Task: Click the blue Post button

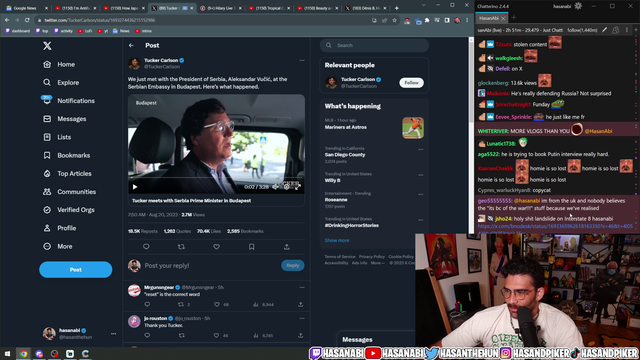Action: click(76, 270)
